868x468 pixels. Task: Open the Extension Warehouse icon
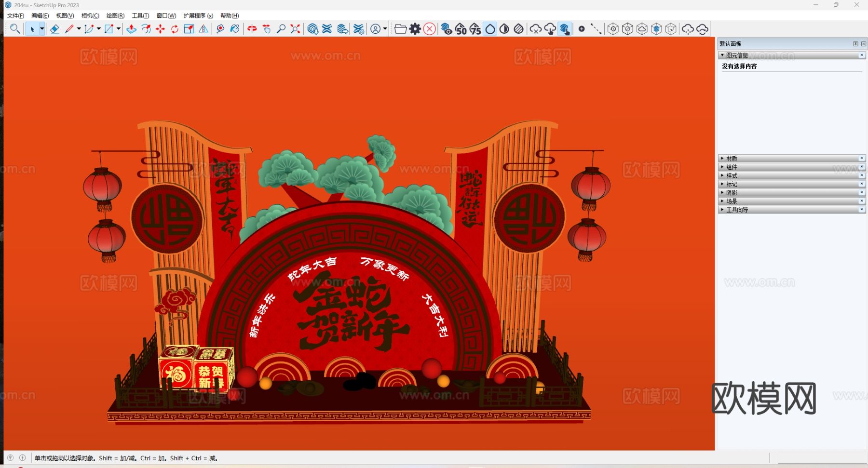327,29
